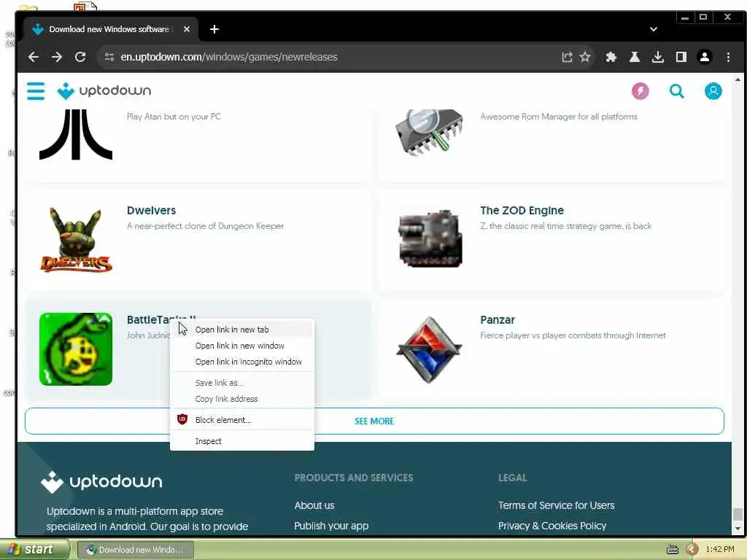Click 'A near-perfect clone of Dungeon Keeper' text
747x560 pixels.
pyautogui.click(x=205, y=226)
